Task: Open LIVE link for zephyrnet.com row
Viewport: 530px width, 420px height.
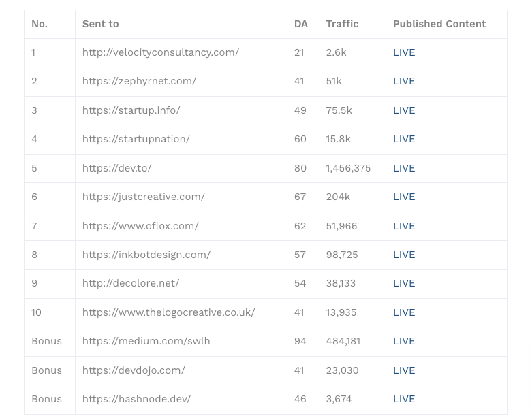Action: pyautogui.click(x=404, y=81)
